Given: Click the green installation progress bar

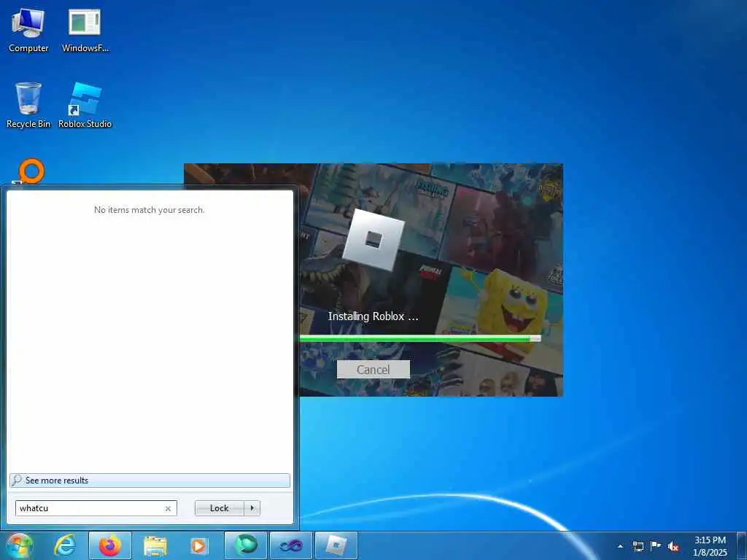Looking at the screenshot, I should (x=419, y=338).
